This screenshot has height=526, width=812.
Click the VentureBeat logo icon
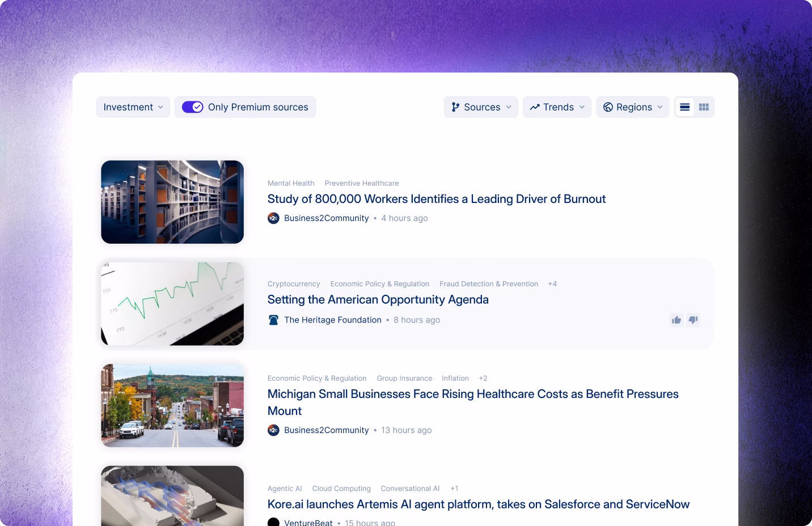(x=273, y=522)
